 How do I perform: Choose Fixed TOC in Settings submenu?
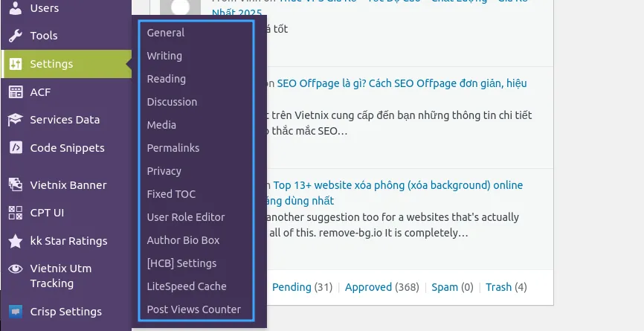(171, 194)
